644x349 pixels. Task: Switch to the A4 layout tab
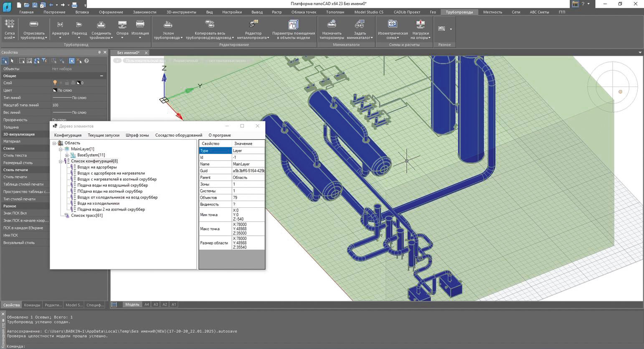tap(147, 304)
